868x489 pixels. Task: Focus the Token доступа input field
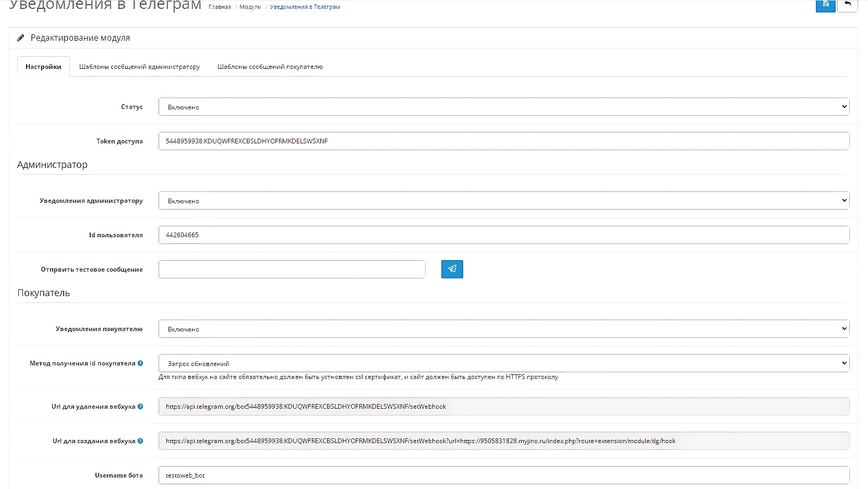(x=504, y=141)
